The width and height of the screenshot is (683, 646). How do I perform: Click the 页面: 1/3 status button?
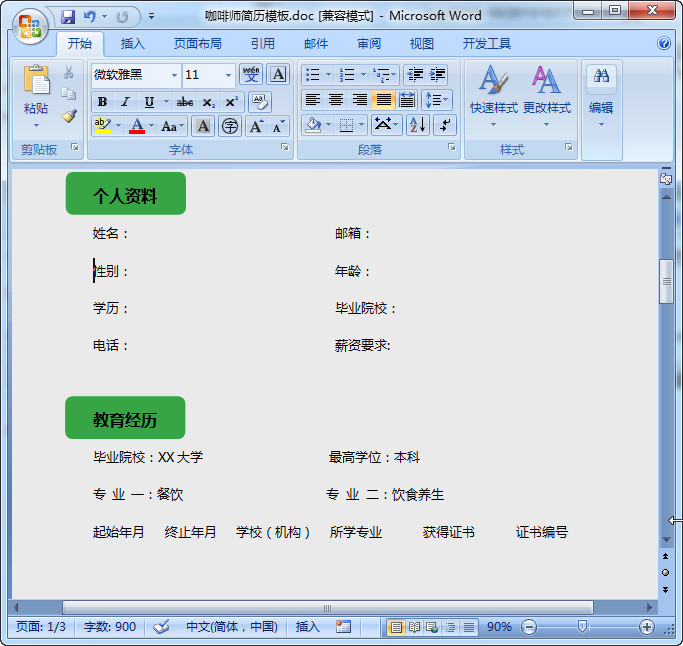[x=41, y=627]
